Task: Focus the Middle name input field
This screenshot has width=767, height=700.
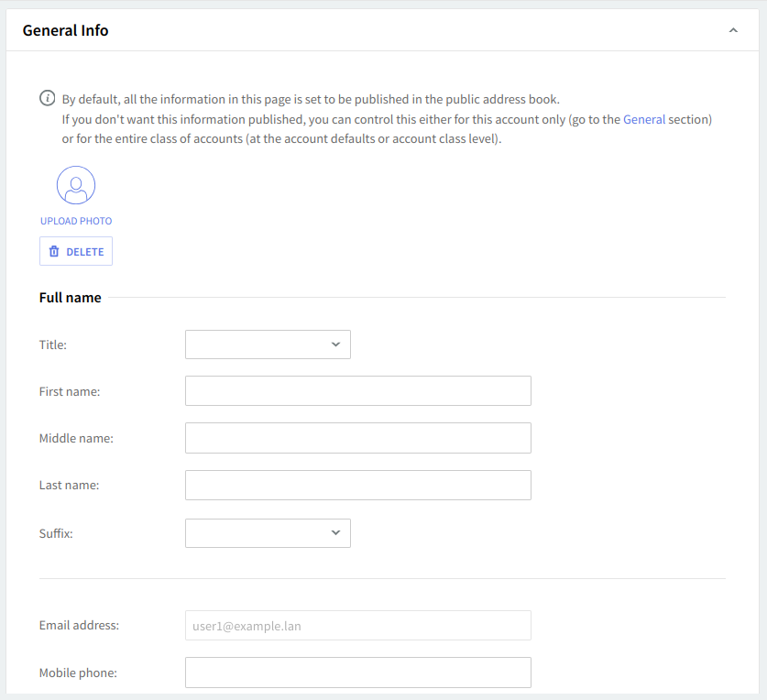Action: [357, 438]
